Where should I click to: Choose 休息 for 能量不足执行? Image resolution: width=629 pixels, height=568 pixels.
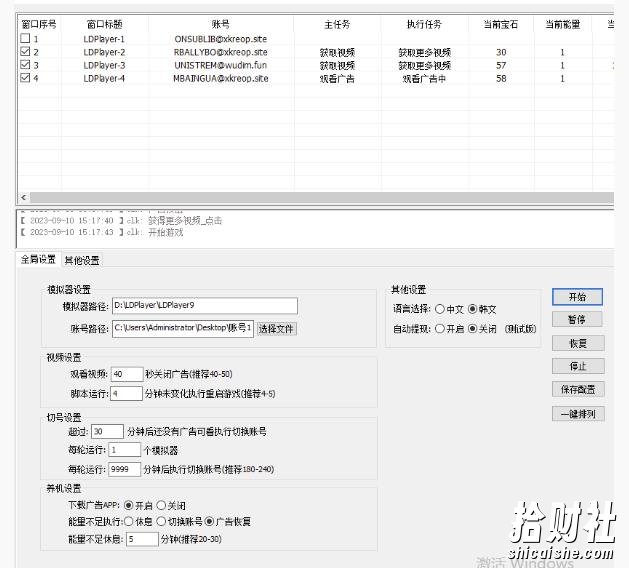click(x=128, y=521)
